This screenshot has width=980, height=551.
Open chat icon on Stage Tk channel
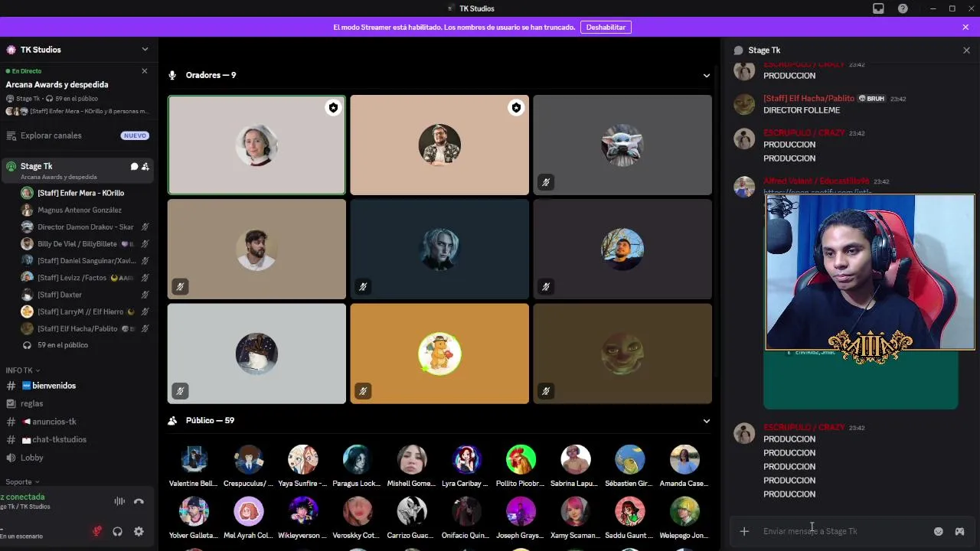click(x=134, y=166)
